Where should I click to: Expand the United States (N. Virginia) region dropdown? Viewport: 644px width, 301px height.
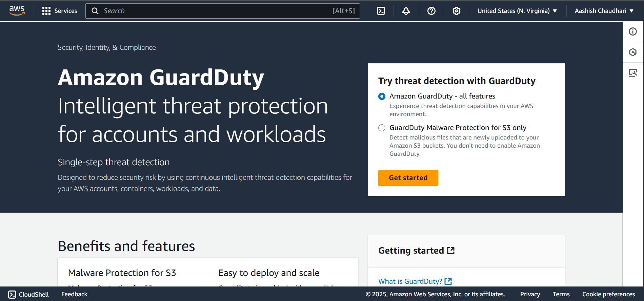517,11
